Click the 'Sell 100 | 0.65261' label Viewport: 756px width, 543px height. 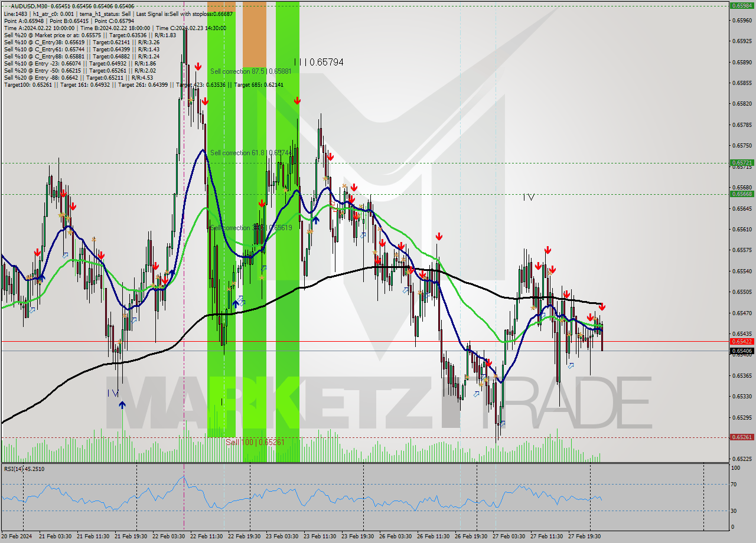coord(255,441)
